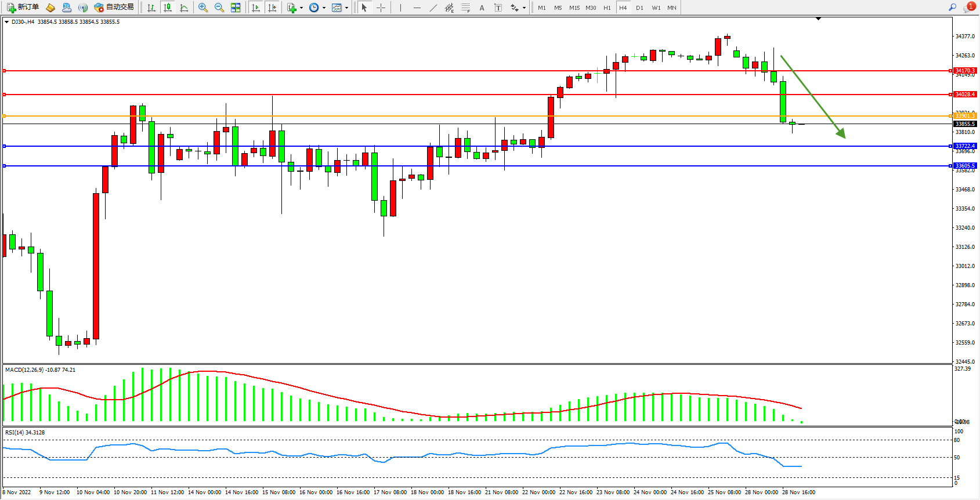Screen dimensions: 980x500
Task: Pick the trendline drawing tool
Action: point(433,8)
